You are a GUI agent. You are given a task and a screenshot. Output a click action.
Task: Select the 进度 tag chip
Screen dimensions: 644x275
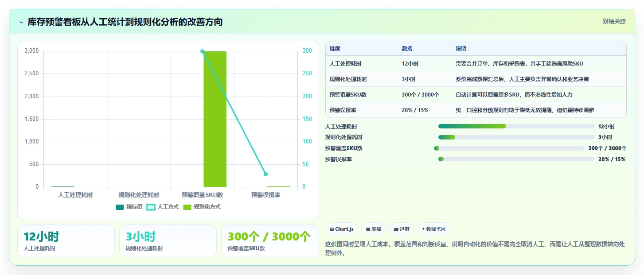click(402, 229)
